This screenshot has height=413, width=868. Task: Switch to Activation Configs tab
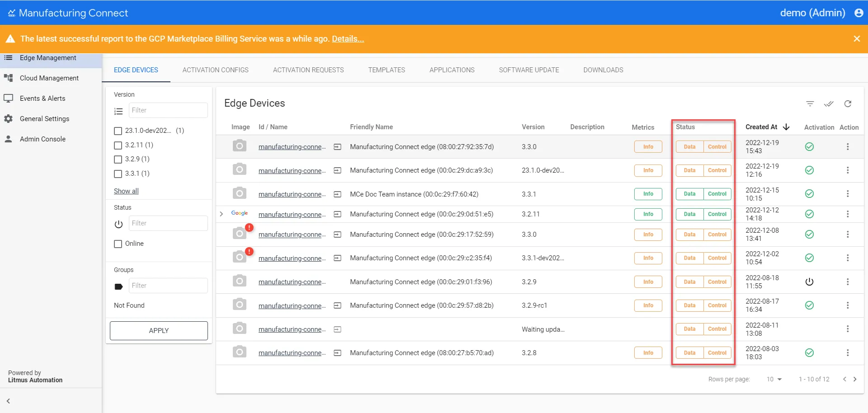click(x=216, y=70)
